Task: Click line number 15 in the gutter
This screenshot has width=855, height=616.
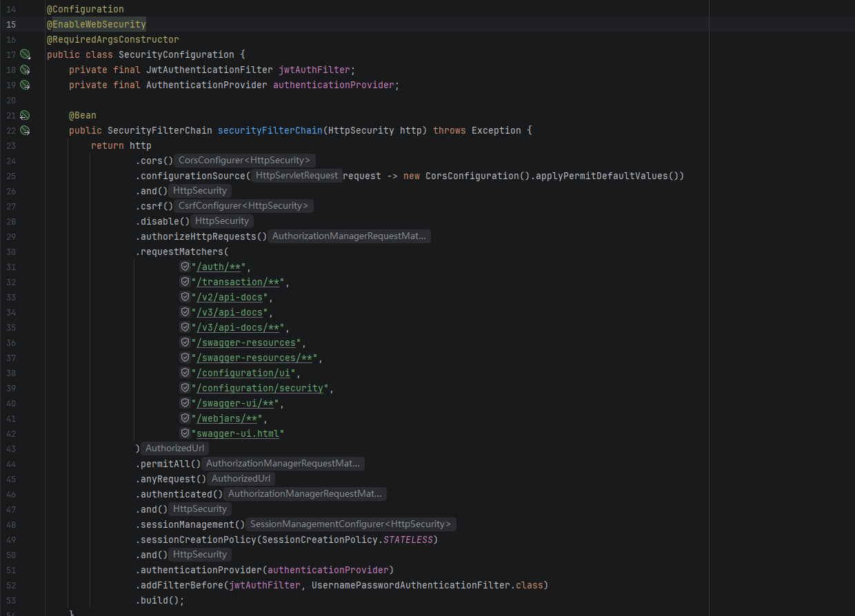Action: point(11,24)
